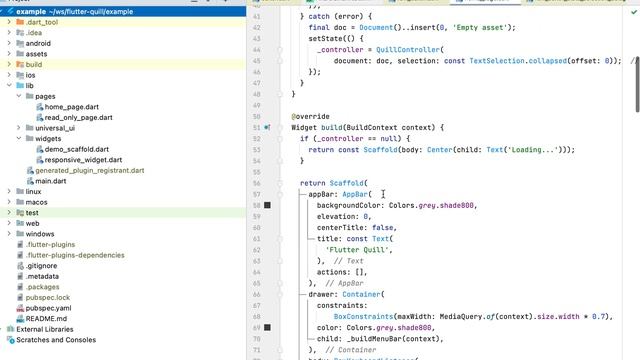Click the README.md markdown icon

[x=20, y=319]
